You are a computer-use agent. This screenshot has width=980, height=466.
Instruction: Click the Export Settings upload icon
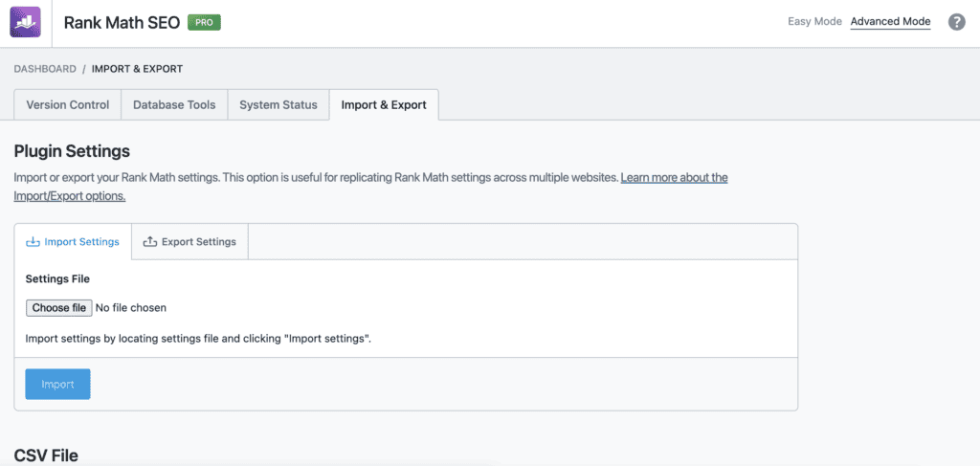[150, 242]
